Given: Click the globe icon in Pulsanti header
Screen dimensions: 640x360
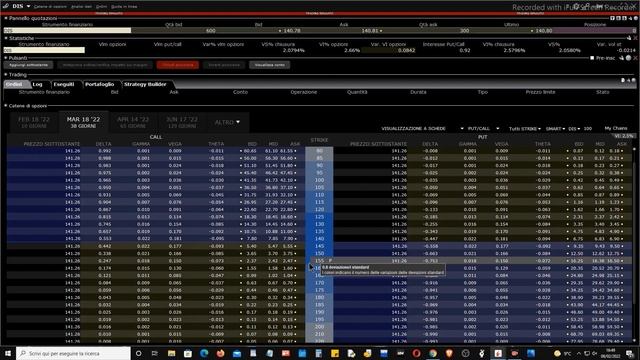Looking at the screenshot, I should click(x=629, y=58).
